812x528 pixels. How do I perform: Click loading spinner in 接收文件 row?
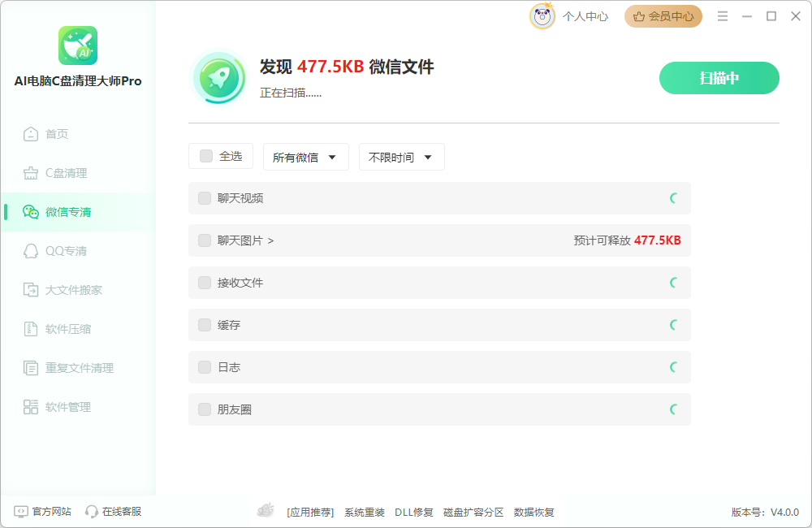673,283
